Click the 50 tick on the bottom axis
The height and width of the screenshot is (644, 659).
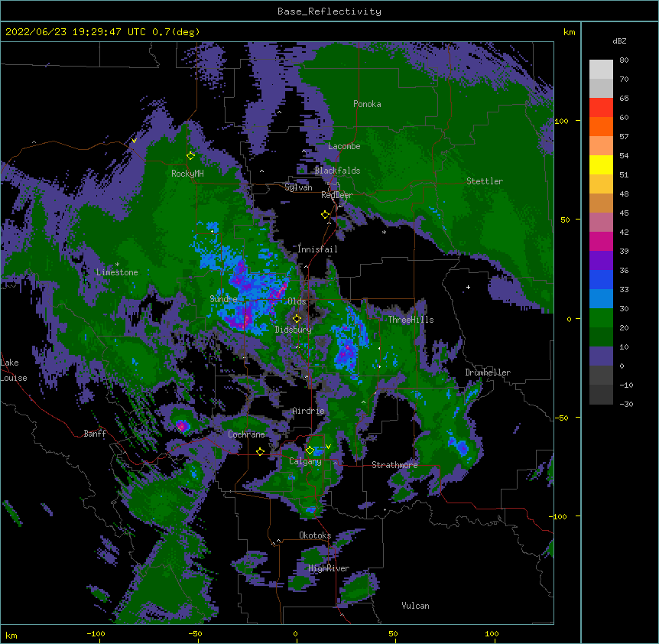point(393,634)
